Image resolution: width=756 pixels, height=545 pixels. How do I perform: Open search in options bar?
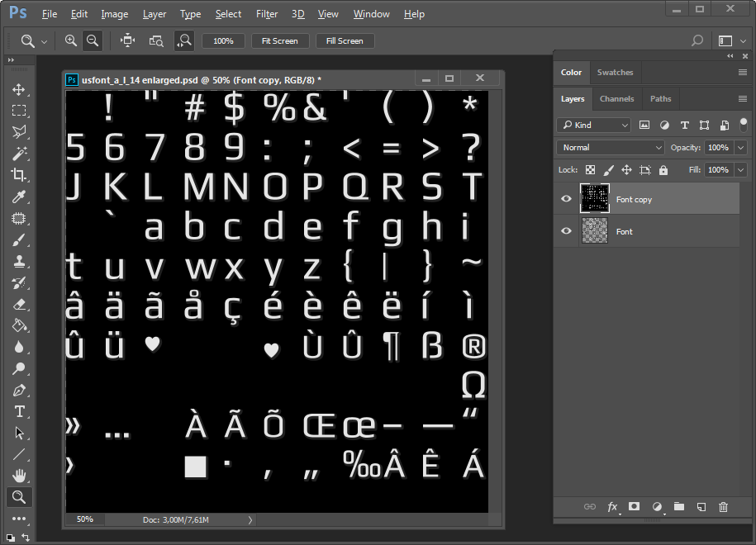coord(697,41)
